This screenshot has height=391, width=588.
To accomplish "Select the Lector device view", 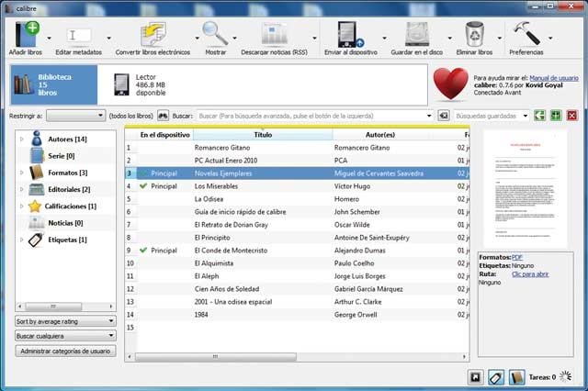I will click(140, 84).
